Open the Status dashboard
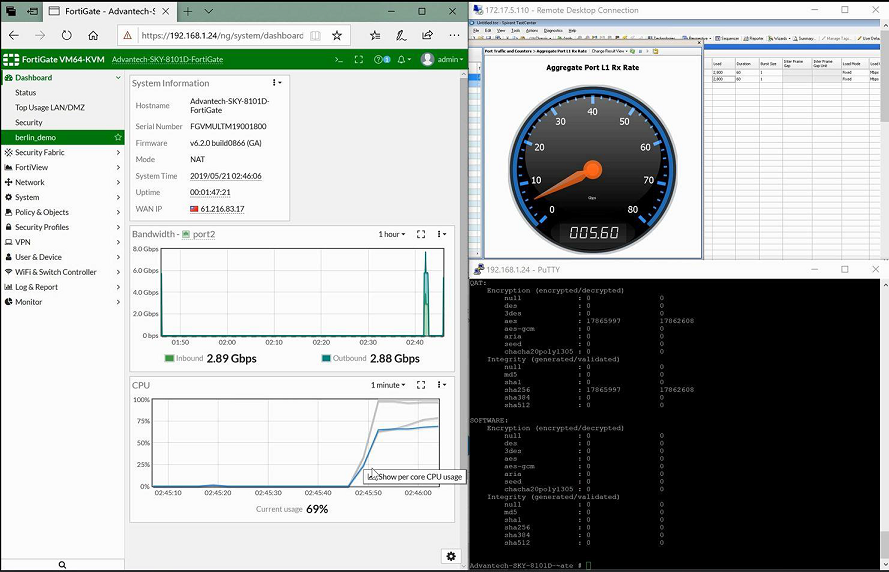This screenshot has height=572, width=889. (x=26, y=92)
